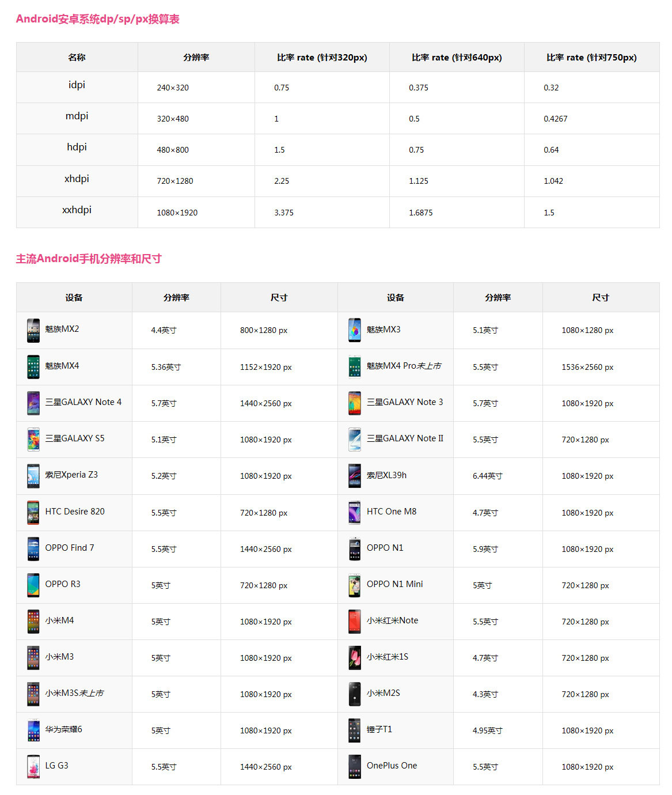This screenshot has width=672, height=795.
Task: Click the HTC One M8 phone image
Action: (x=355, y=513)
